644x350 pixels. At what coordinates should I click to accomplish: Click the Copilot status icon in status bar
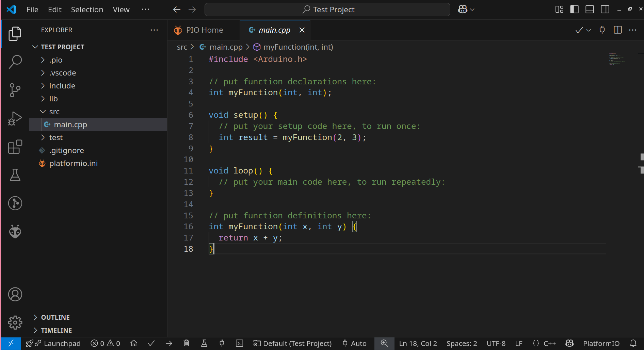[x=569, y=344]
